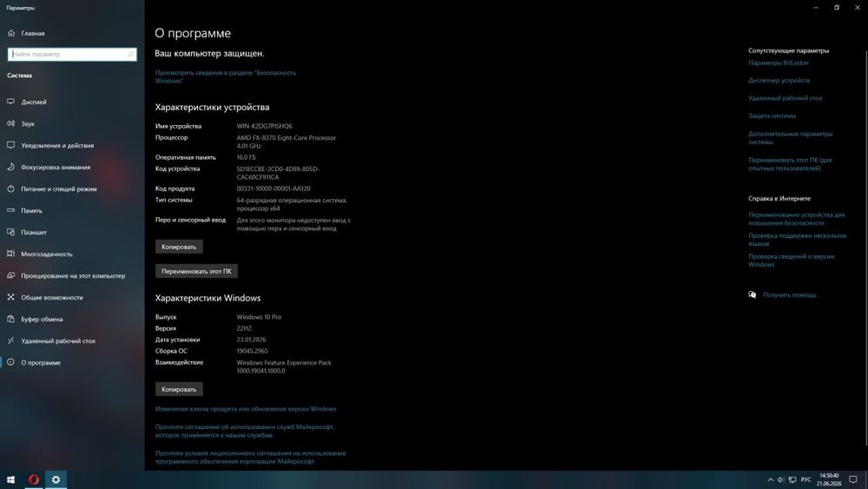The image size is (868, 489).
Task: Click the Получить помощь chat icon
Action: point(752,294)
